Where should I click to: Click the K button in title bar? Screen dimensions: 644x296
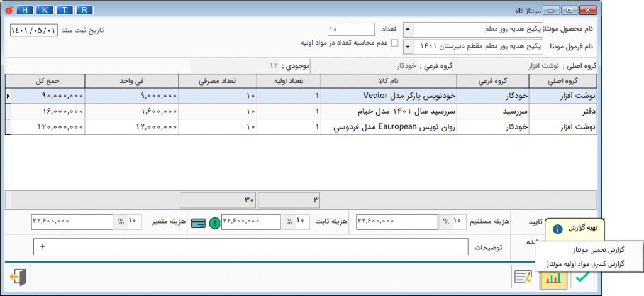coord(45,10)
